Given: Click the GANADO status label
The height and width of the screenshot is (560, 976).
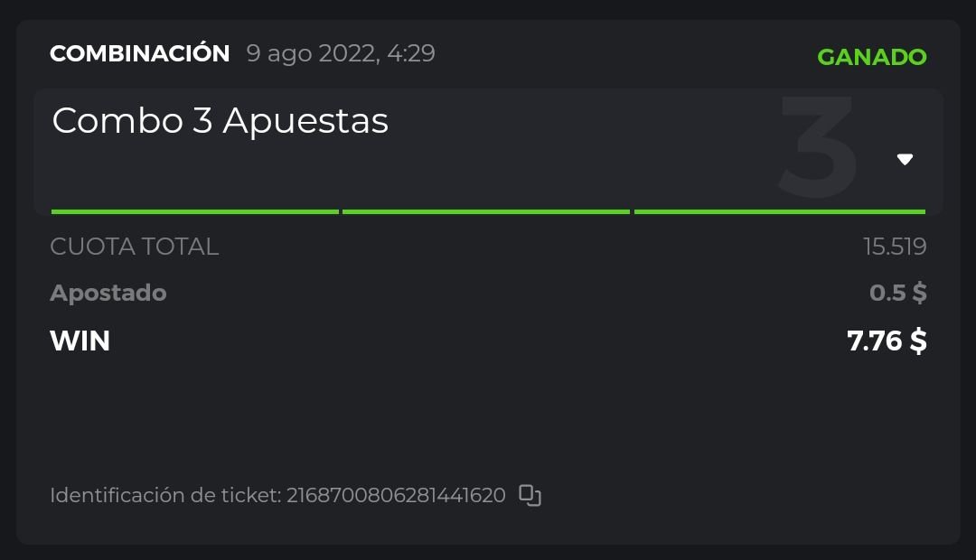Looking at the screenshot, I should pyautogui.click(x=871, y=57).
